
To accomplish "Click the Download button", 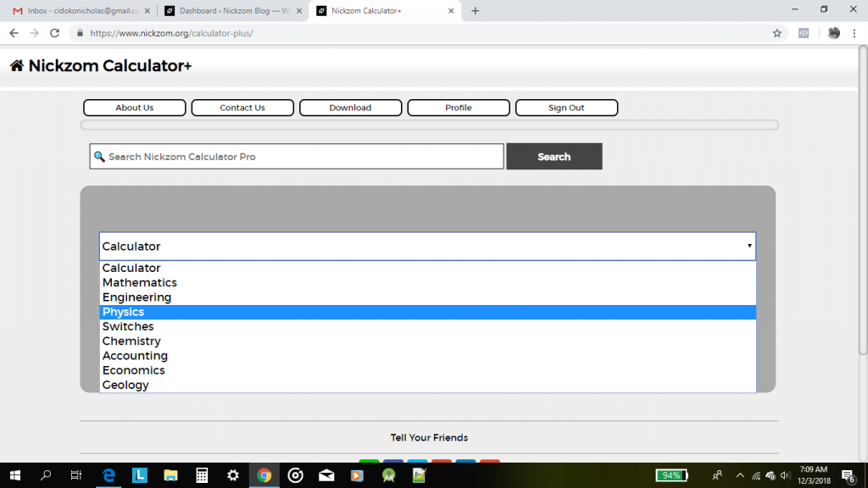I will point(350,108).
